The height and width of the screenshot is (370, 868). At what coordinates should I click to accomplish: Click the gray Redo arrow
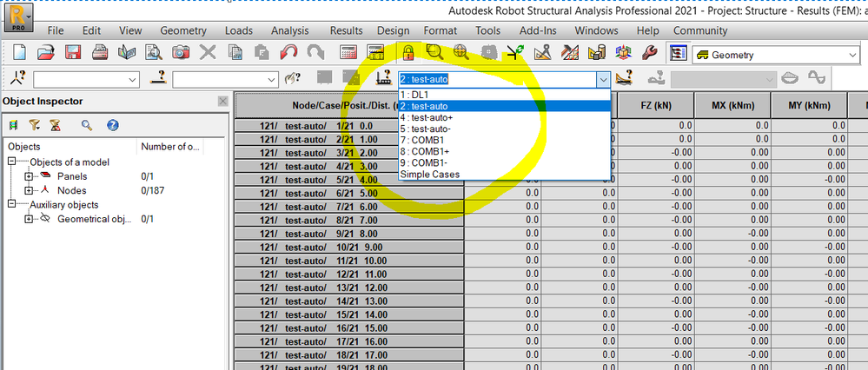coord(315,53)
